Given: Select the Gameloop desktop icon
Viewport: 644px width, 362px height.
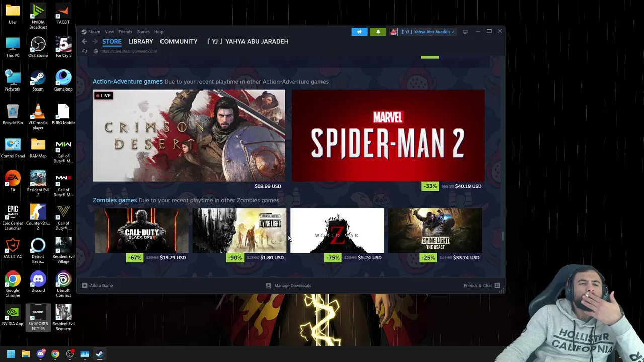Looking at the screenshot, I should point(63,81).
